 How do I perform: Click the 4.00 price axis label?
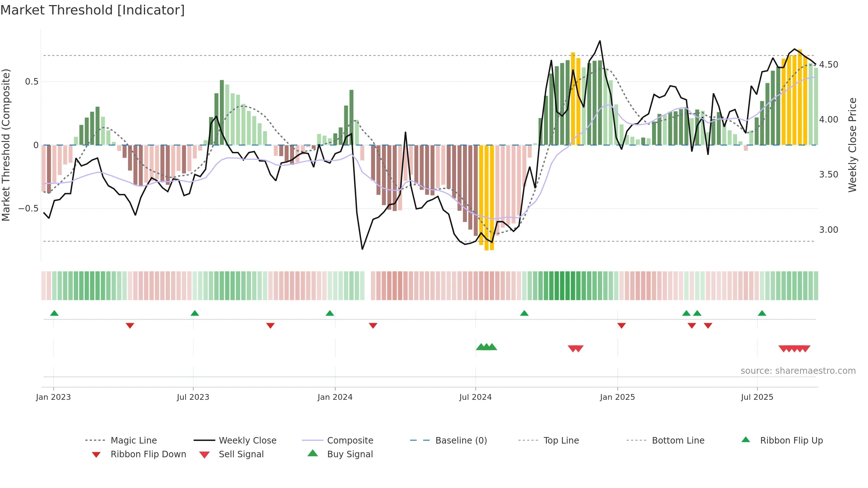point(829,120)
